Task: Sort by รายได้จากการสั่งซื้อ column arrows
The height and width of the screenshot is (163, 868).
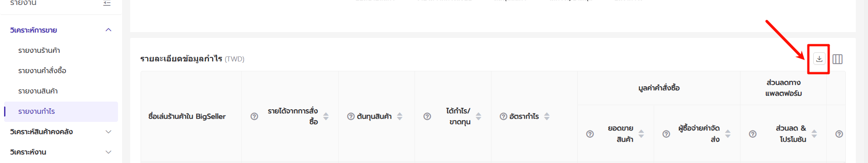Action: 326,116
